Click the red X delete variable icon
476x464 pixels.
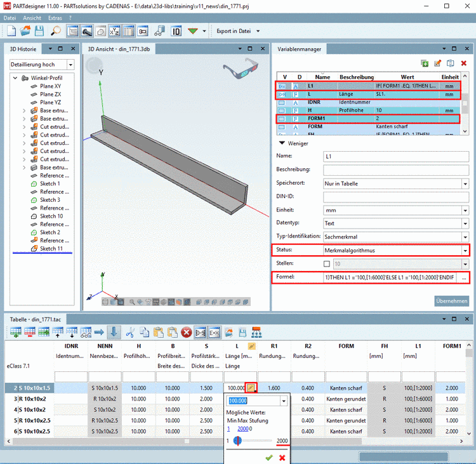[x=464, y=63]
